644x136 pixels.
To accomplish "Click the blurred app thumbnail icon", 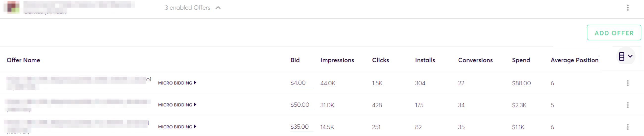I will pos(11,7).
